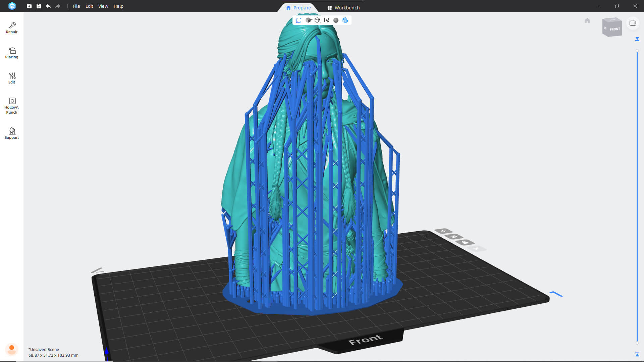This screenshot has width=644, height=362.
Task: Switch to the Workbench tab
Action: [343, 8]
